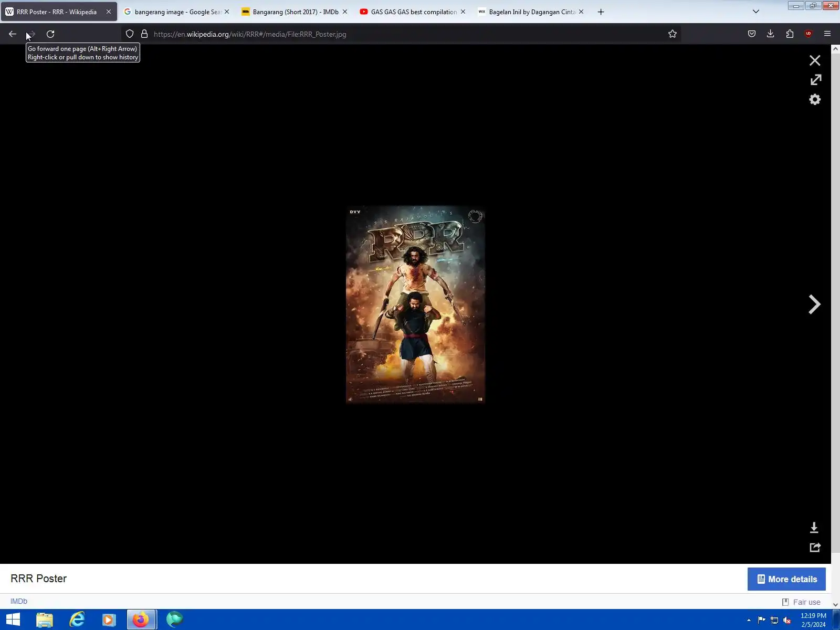Open uBlock Origin extension popup
Viewport: 840px width, 630px height.
click(808, 34)
